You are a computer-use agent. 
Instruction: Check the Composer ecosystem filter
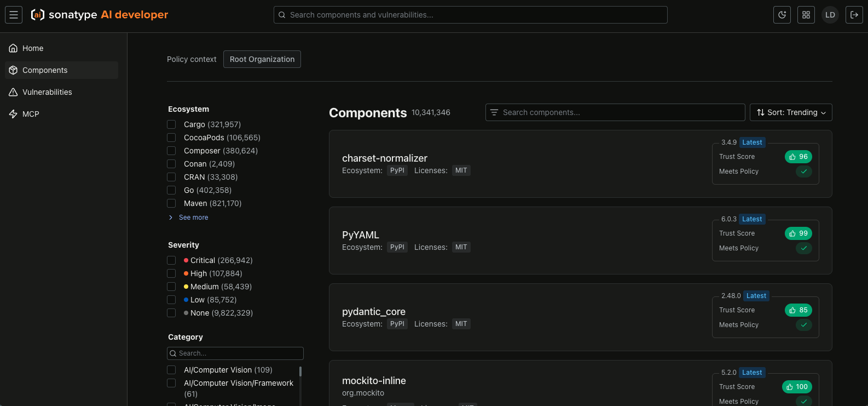[171, 151]
